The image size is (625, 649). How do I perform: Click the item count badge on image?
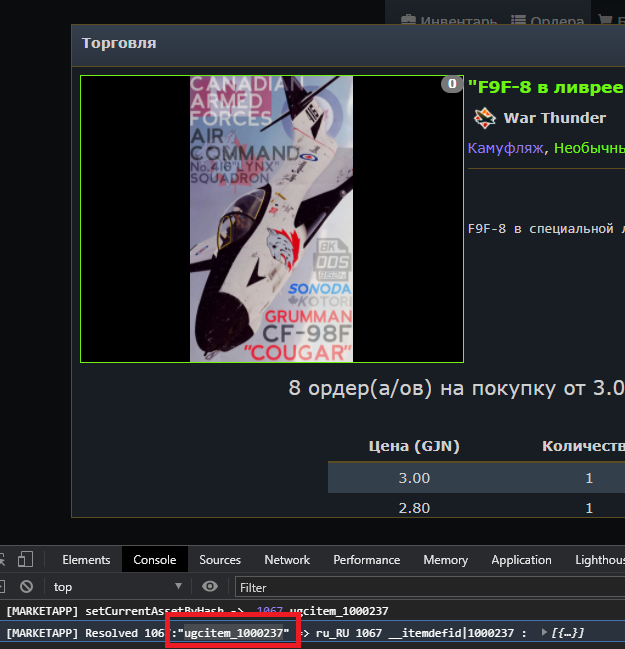452,85
